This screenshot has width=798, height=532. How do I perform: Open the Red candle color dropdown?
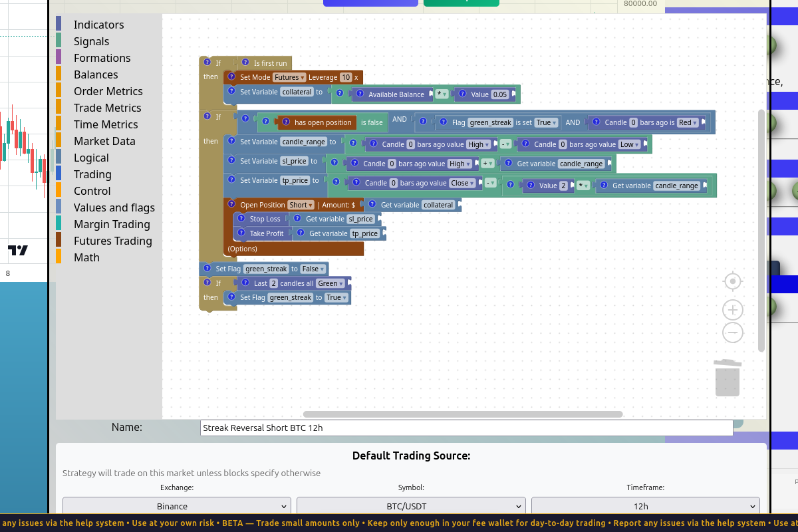click(688, 122)
